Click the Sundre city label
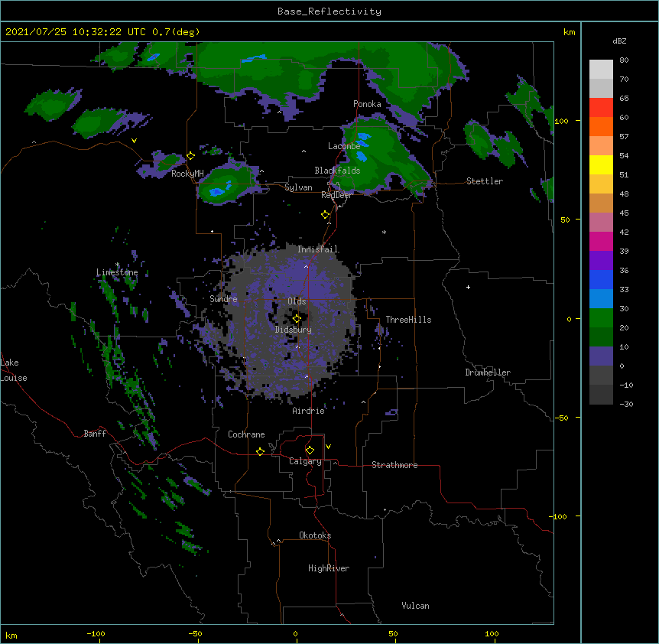The height and width of the screenshot is (644, 659). 223,299
